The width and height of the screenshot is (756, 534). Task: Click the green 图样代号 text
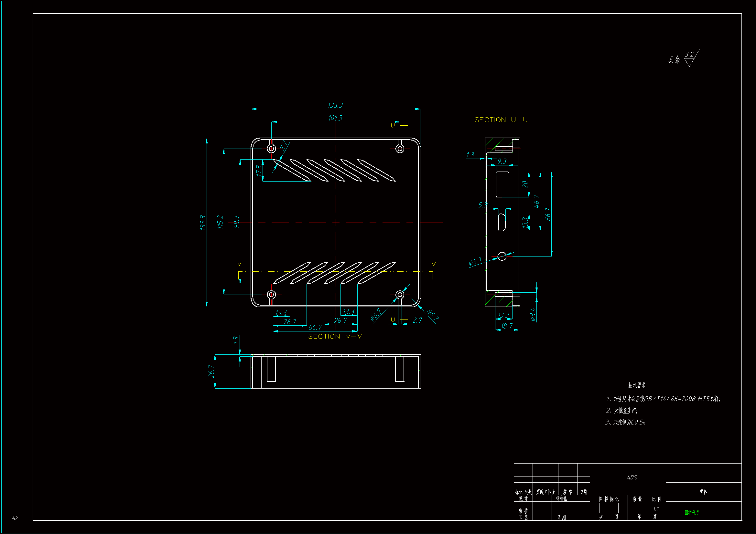(x=692, y=512)
